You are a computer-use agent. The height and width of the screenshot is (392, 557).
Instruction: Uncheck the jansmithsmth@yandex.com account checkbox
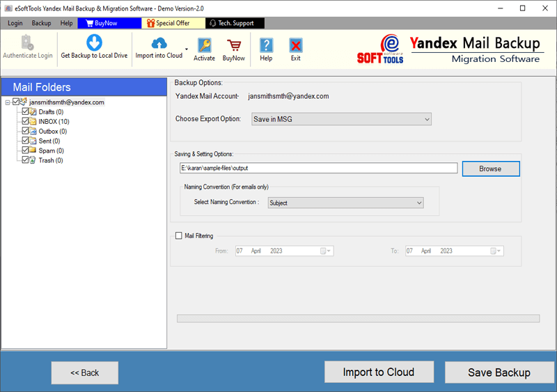pos(15,102)
